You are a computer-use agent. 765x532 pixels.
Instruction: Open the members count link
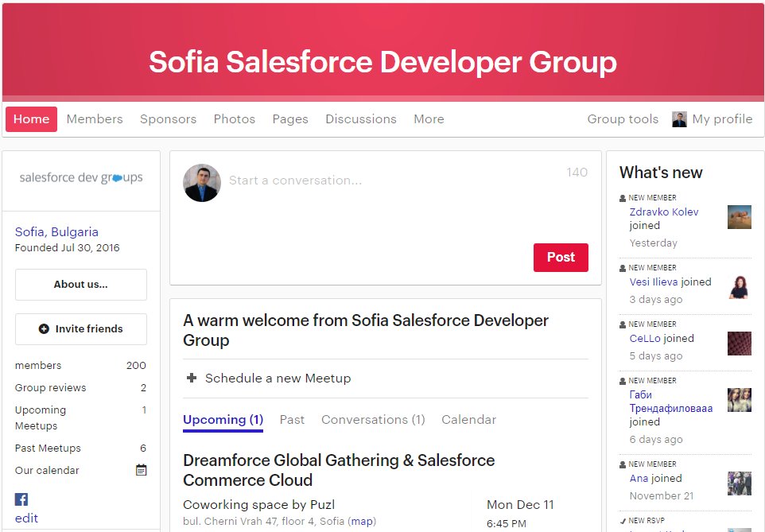(80, 365)
